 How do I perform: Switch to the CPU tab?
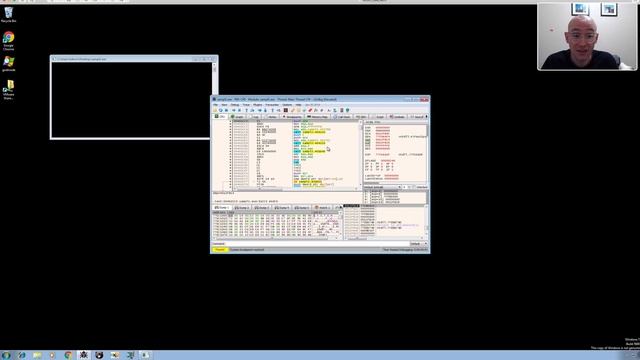coord(220,117)
